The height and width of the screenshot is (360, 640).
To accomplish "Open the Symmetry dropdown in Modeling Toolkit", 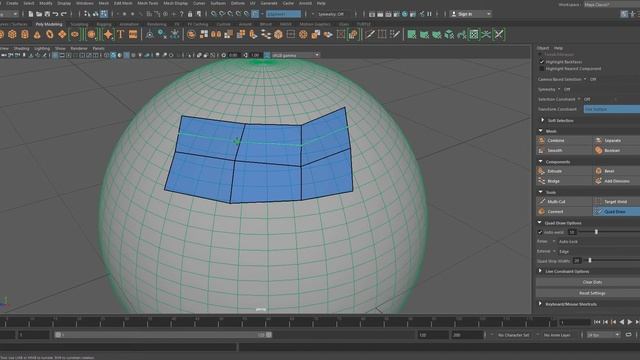I will click(559, 89).
